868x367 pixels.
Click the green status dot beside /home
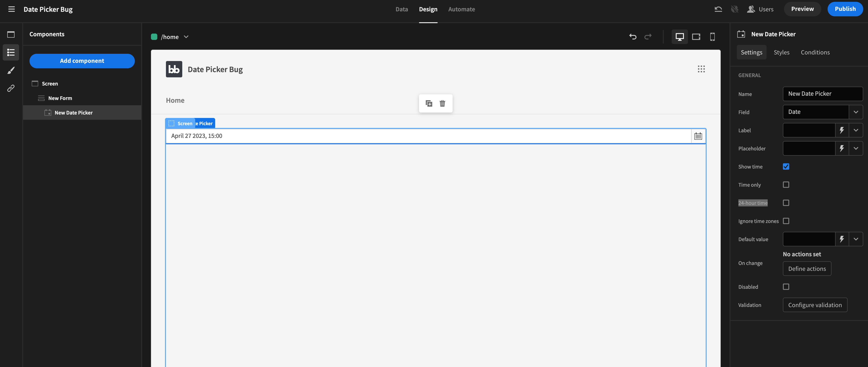(x=154, y=37)
